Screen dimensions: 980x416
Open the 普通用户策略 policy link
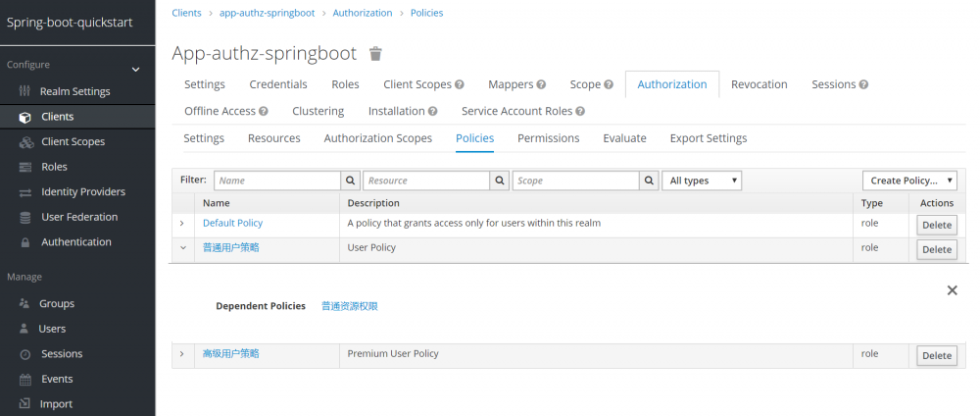click(x=230, y=247)
